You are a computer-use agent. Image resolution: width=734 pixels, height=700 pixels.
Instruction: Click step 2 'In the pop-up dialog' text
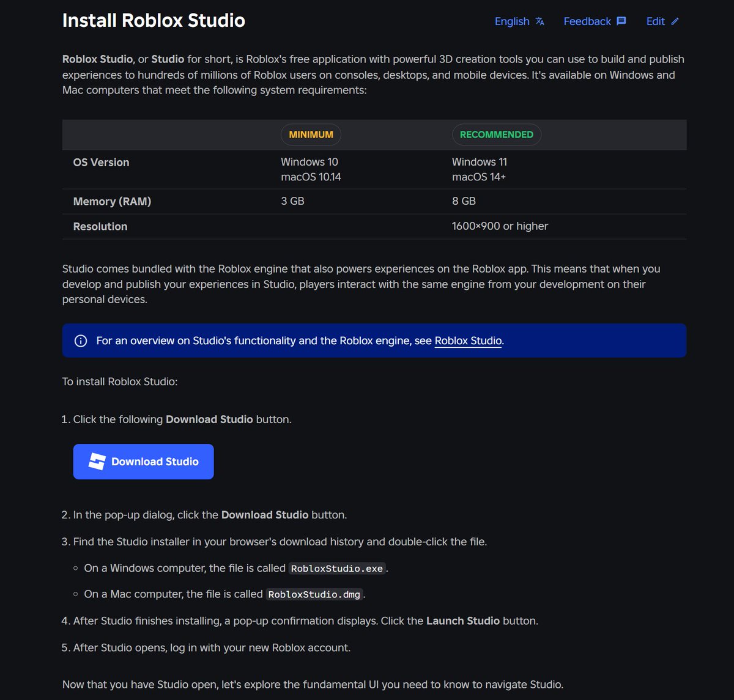(x=210, y=515)
